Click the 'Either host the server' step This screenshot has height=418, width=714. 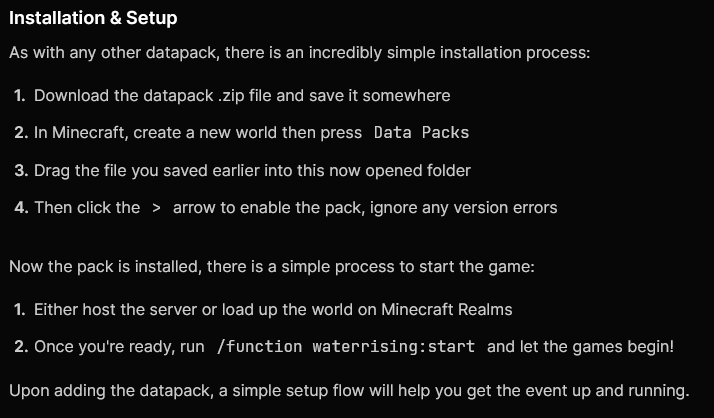(x=273, y=310)
